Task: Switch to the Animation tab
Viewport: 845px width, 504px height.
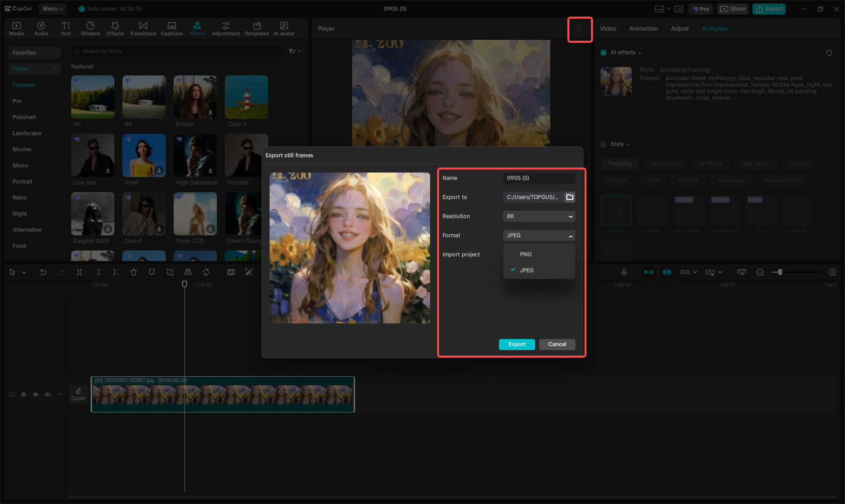Action: click(643, 29)
